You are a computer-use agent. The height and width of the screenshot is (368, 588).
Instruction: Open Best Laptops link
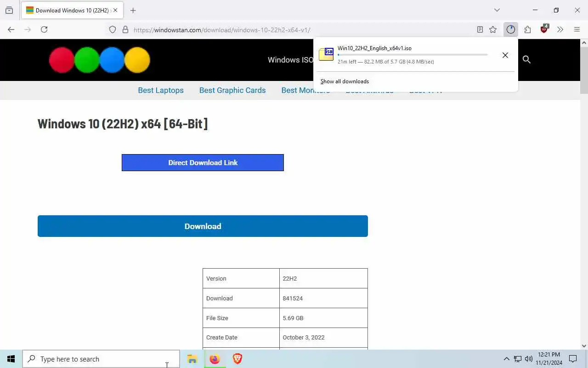(161, 90)
